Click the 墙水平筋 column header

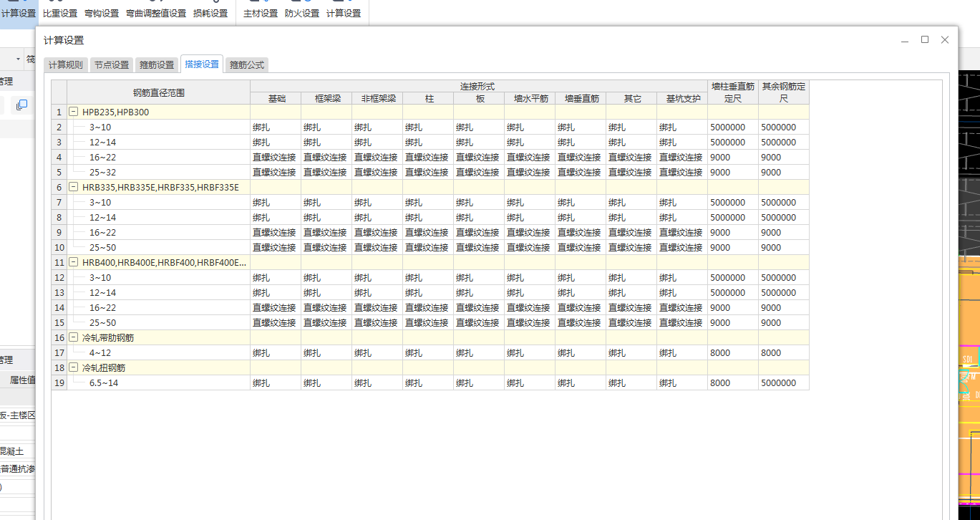(530, 99)
